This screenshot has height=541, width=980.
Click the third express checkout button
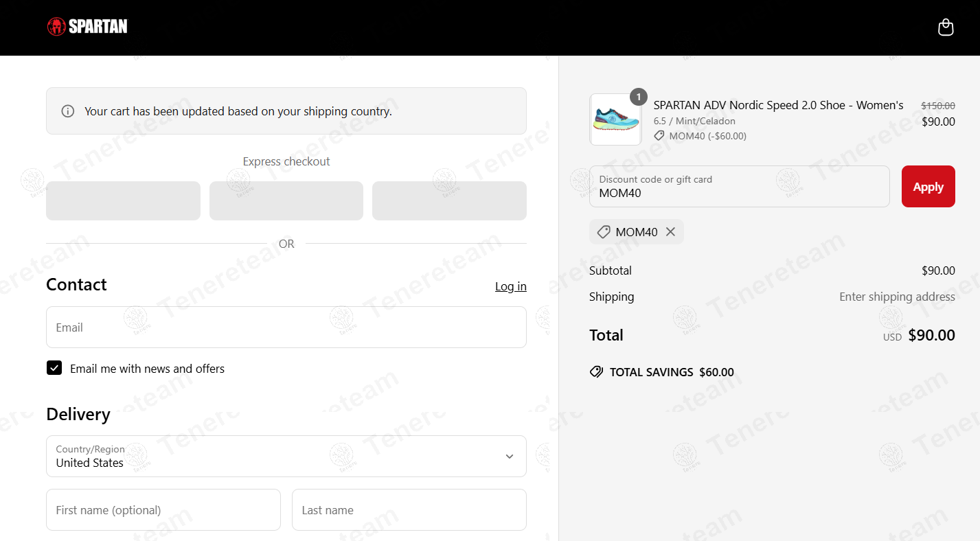pos(449,200)
